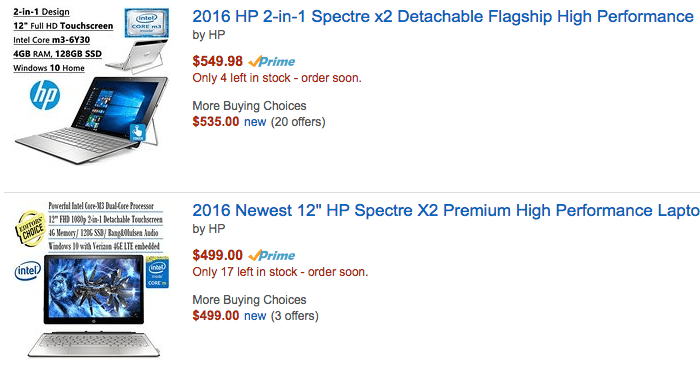
Task: View the (20 offers) for the first laptop
Action: click(x=298, y=122)
